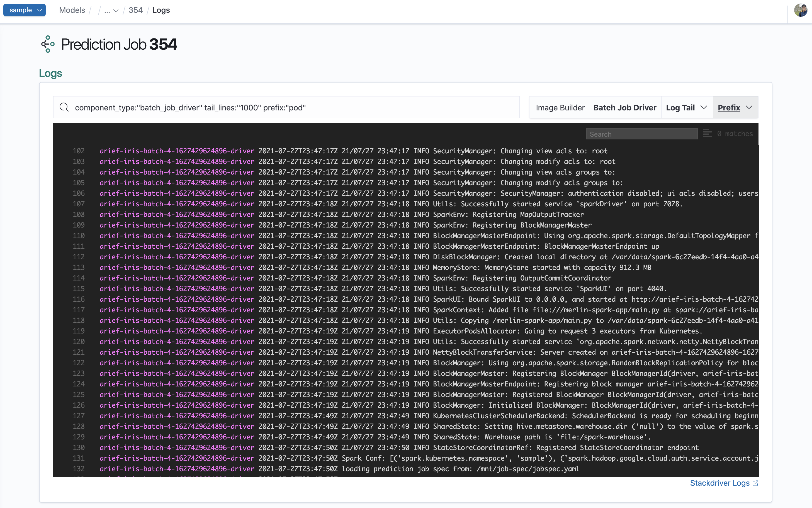Open Stackdriver Logs link
Screen dimensions: 812x508
[719, 483]
